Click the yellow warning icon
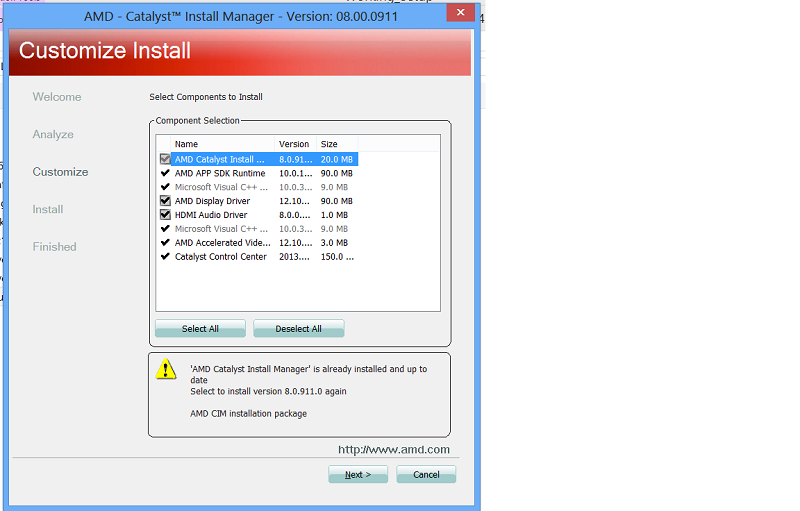This screenshot has width=800, height=511. pos(166,369)
